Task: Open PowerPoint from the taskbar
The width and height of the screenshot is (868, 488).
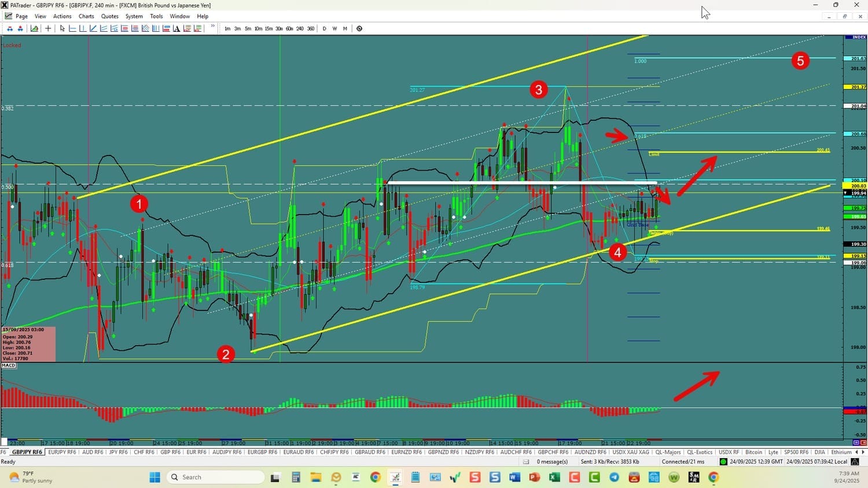Action: pos(534,477)
